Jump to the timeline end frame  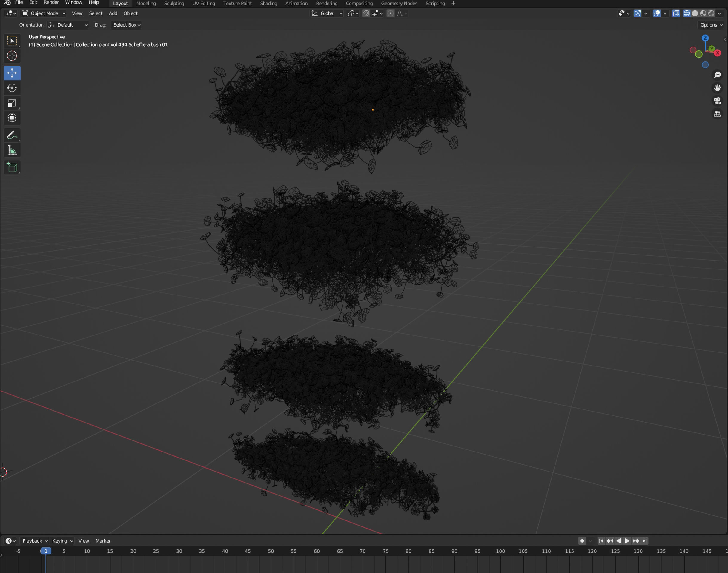[x=644, y=541]
